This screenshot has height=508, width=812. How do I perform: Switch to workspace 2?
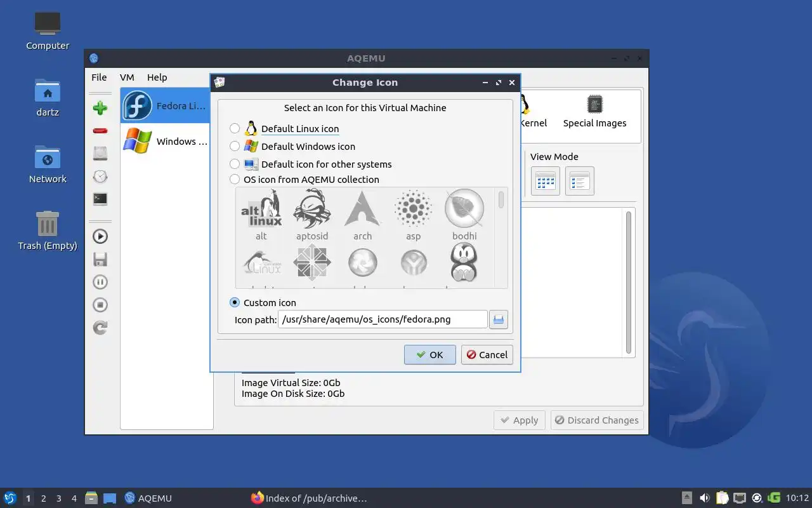(43, 498)
